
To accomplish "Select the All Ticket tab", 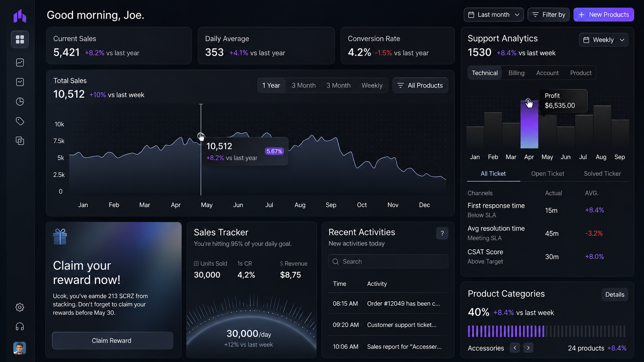I will (493, 174).
